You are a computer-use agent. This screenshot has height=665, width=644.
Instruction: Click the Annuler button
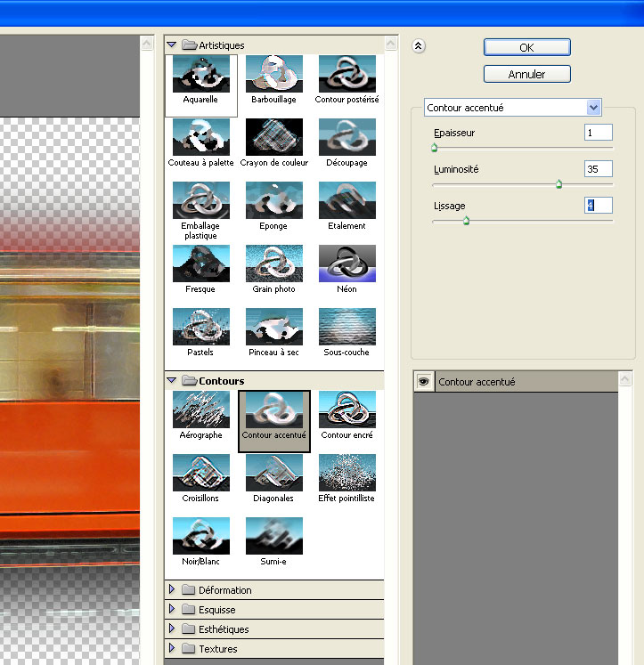tap(527, 74)
